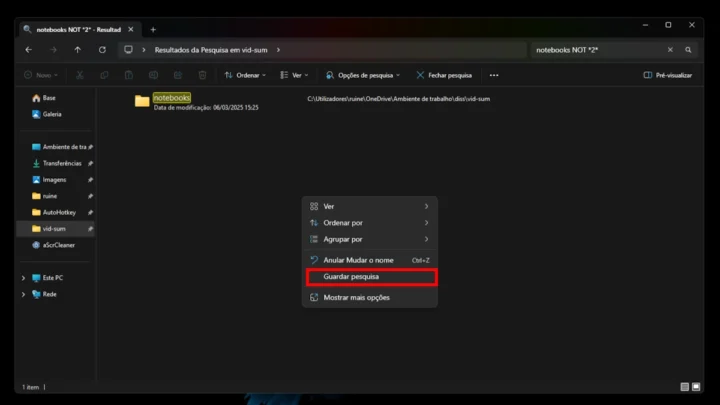Switch to large icons view in status bar

(x=697, y=387)
